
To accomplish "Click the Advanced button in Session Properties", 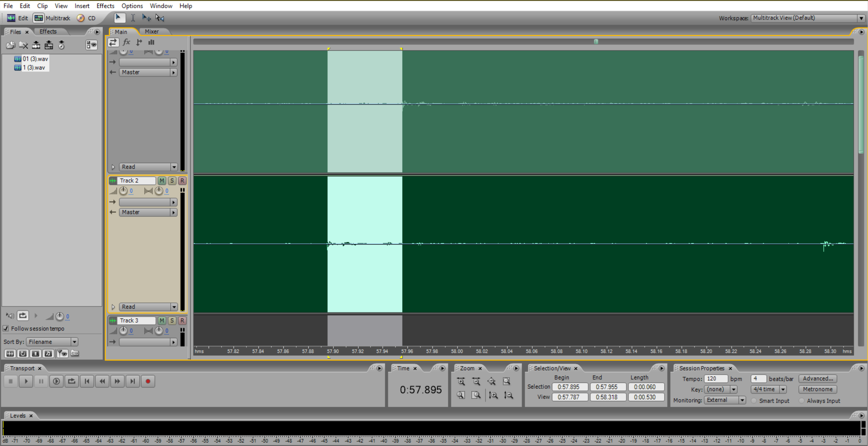I will click(x=818, y=378).
